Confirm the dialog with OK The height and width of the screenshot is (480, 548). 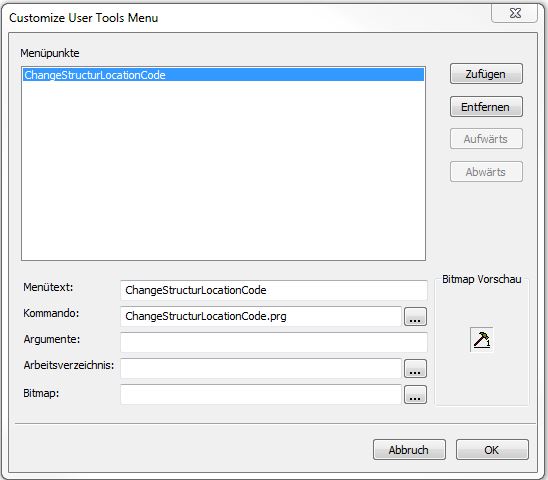click(x=492, y=450)
